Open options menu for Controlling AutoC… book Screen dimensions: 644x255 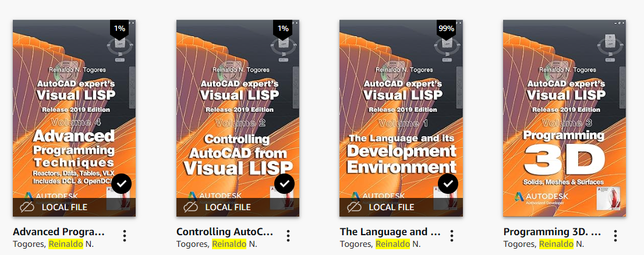[288, 236]
